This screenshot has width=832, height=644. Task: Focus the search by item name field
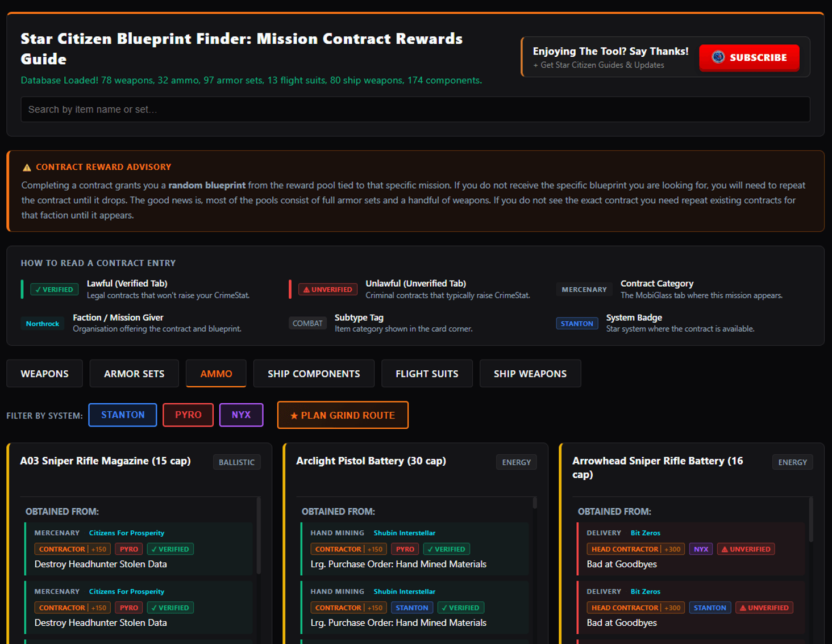pyautogui.click(x=415, y=109)
